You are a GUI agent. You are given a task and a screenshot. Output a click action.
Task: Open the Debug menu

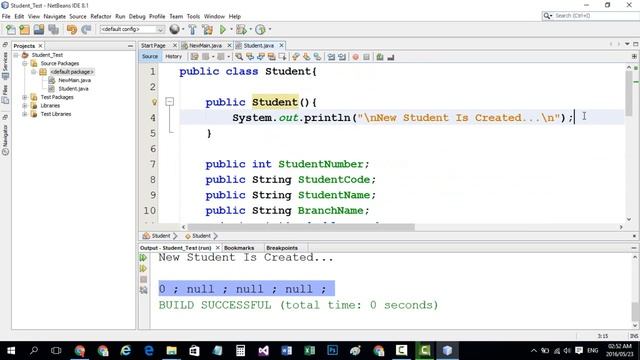[x=137, y=16]
